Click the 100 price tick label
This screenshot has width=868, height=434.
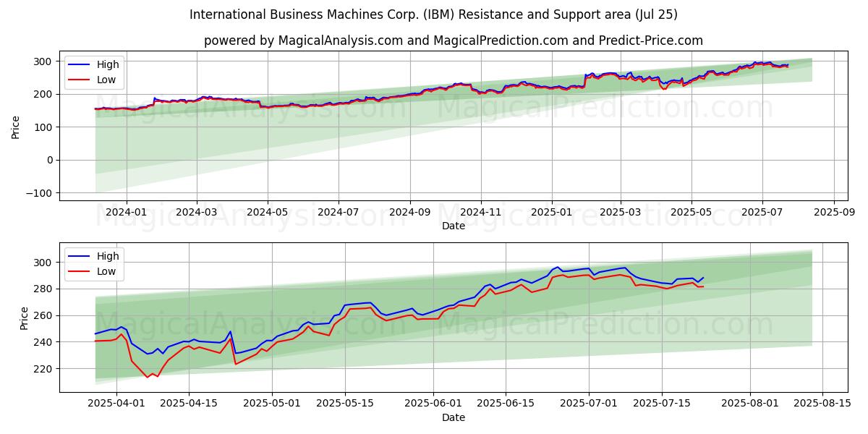click(42, 127)
